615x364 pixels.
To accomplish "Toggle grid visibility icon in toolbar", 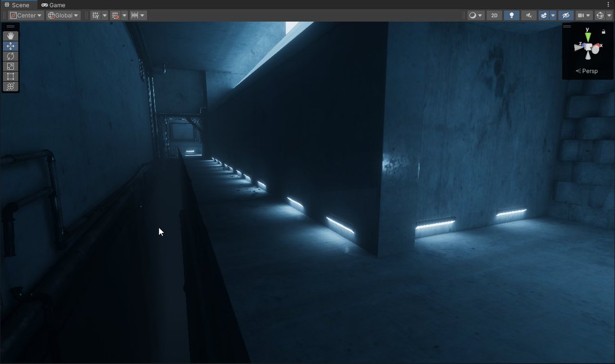I will pyautogui.click(x=95, y=15).
